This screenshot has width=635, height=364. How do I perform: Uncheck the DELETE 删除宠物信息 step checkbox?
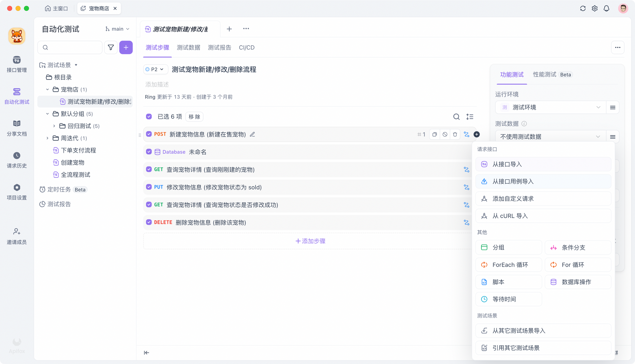click(x=149, y=222)
